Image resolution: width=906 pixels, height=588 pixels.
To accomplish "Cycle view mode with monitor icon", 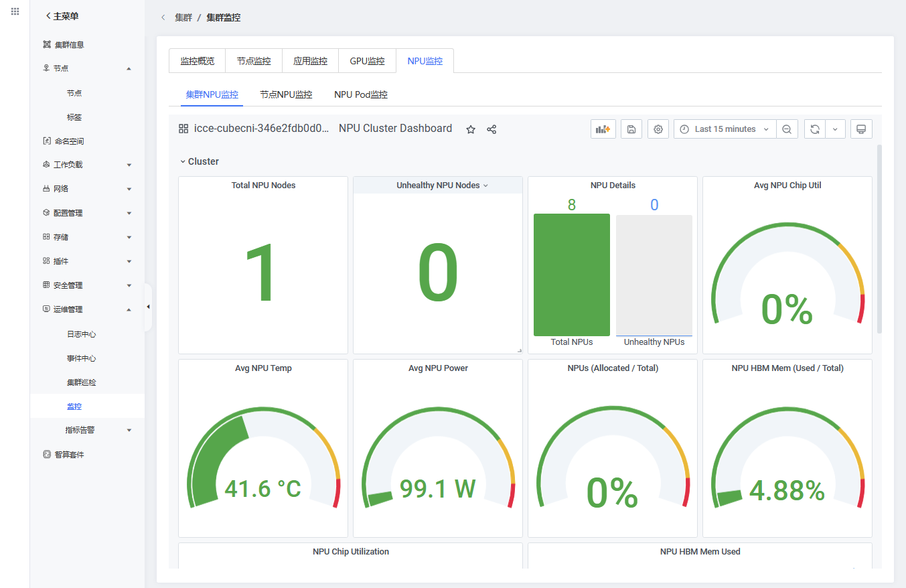I will [x=861, y=129].
